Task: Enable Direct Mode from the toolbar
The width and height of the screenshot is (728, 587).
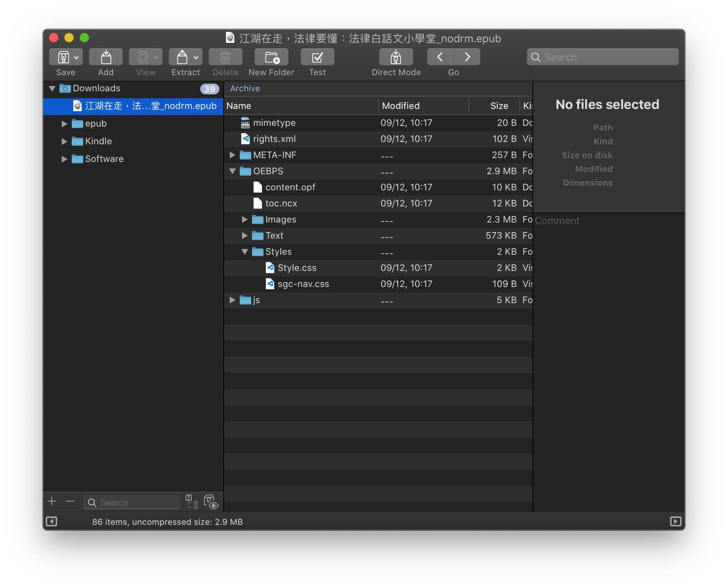Action: [x=396, y=57]
